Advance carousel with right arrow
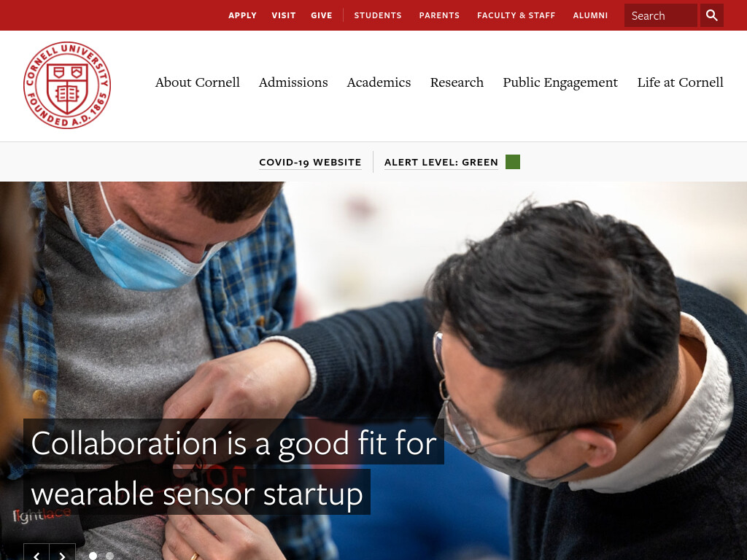This screenshot has height=560, width=747. coord(63,554)
